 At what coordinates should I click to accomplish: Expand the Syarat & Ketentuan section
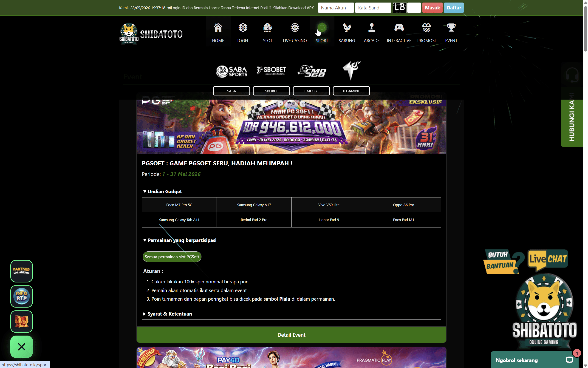(x=167, y=314)
